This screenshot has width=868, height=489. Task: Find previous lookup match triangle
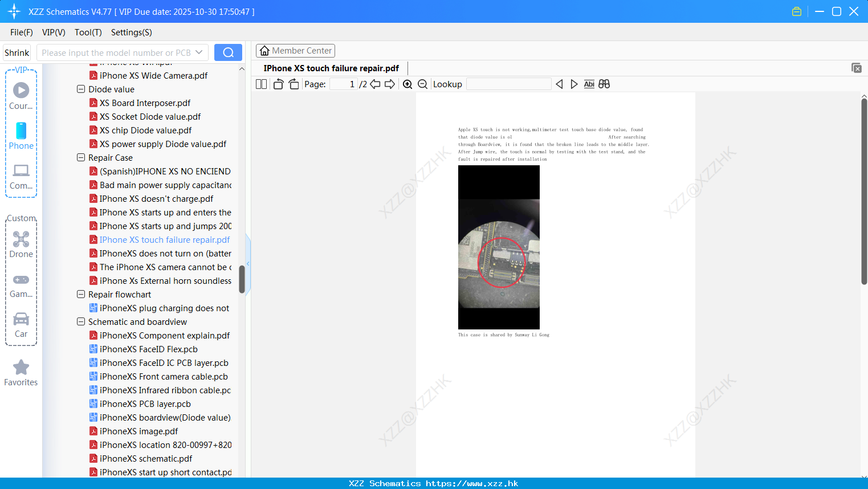tap(559, 84)
